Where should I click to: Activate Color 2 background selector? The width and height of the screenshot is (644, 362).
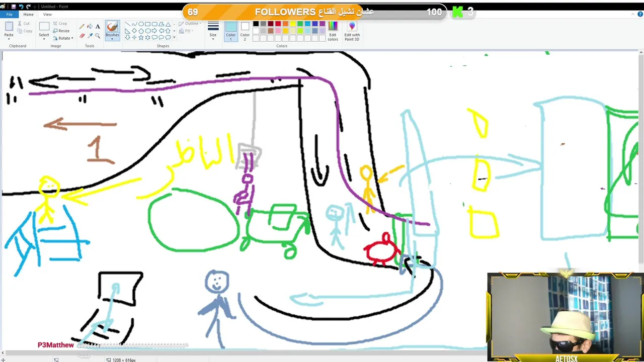pos(245,31)
